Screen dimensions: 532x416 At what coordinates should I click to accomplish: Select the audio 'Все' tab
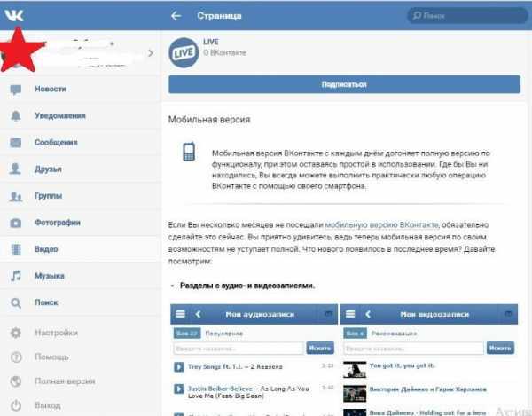point(187,334)
